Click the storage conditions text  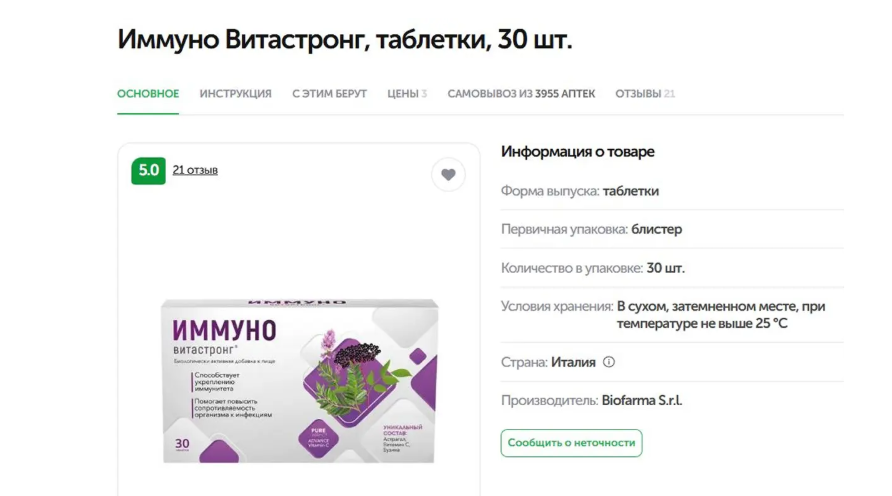coord(721,315)
